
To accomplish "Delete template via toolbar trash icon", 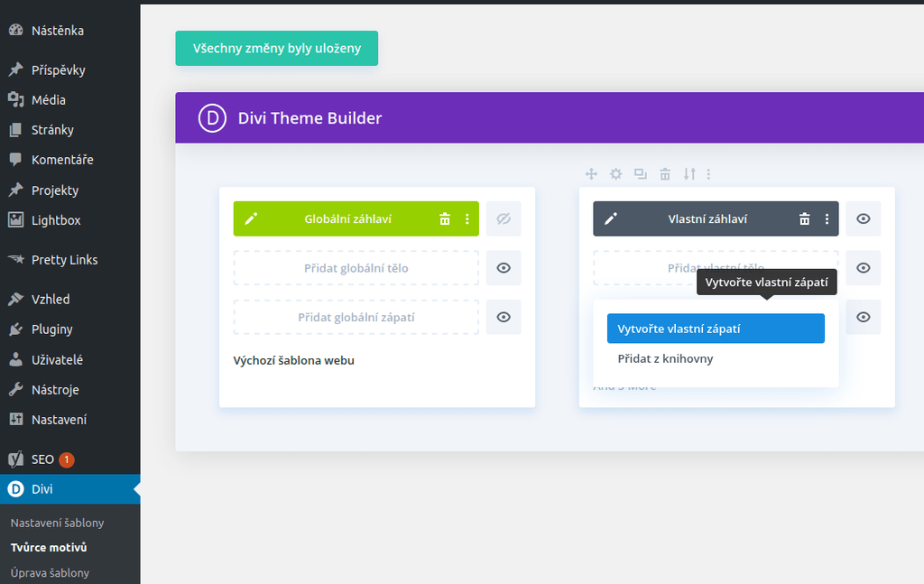I will coord(665,174).
